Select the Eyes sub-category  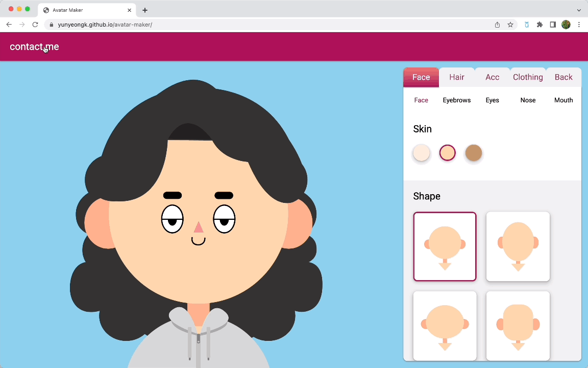click(493, 100)
